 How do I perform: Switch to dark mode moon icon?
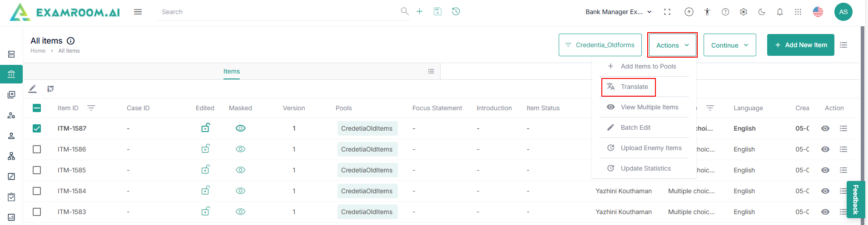point(762,12)
